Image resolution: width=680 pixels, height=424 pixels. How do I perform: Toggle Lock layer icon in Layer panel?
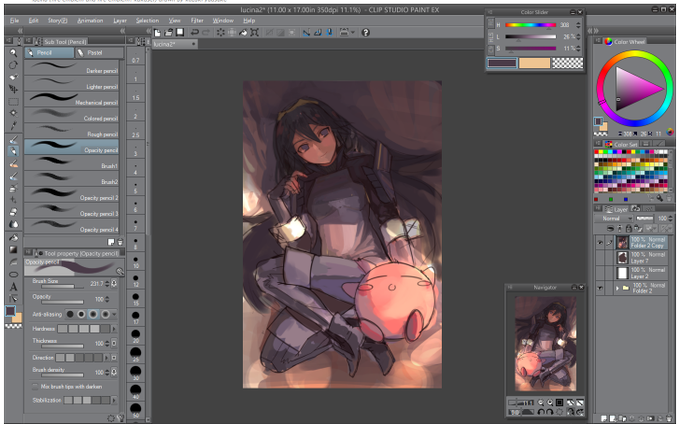[628, 228]
